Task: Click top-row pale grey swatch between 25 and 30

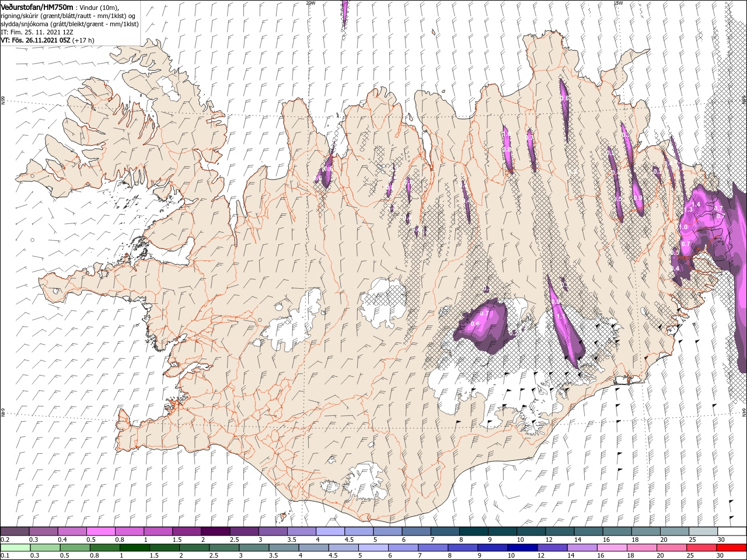Action: point(703,531)
